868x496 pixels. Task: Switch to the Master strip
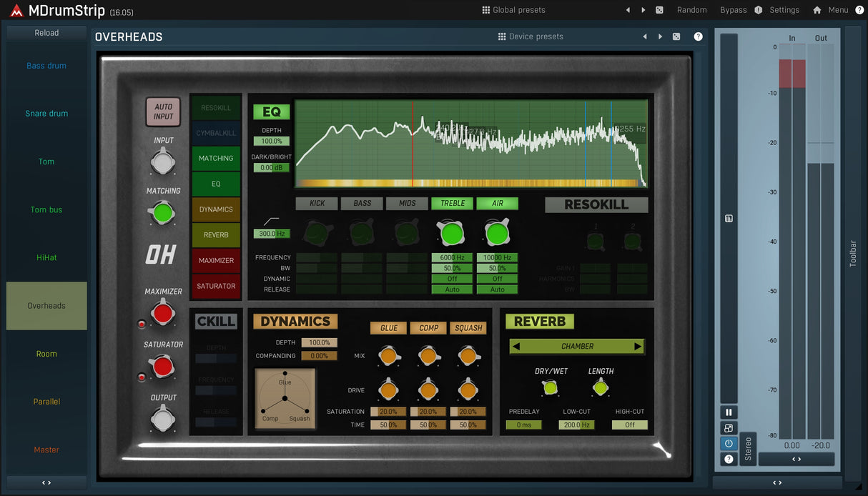pos(46,450)
